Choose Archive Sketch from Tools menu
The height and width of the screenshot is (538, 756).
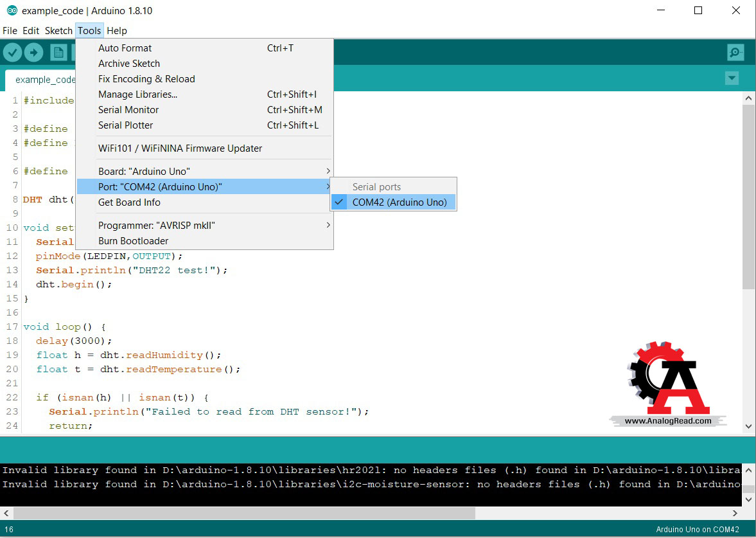204,63
